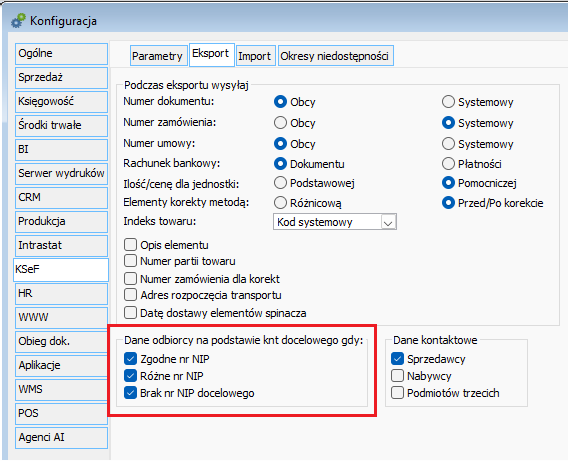Viewport: 568px width, 461px height.
Task: Go to the Księgowość section
Action: click(61, 101)
